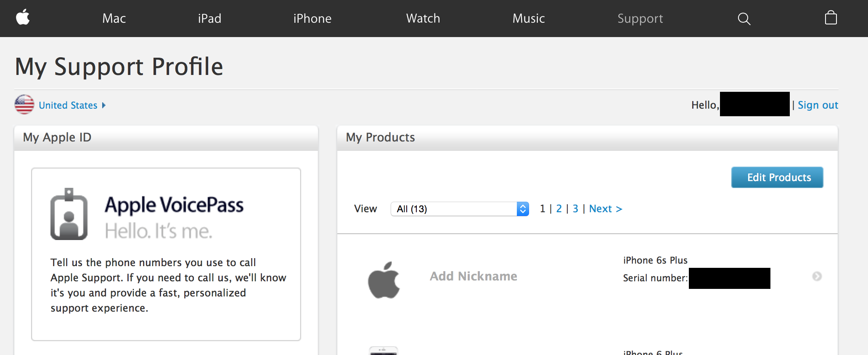
Task: Open the search magnifier icon
Action: [x=744, y=19]
